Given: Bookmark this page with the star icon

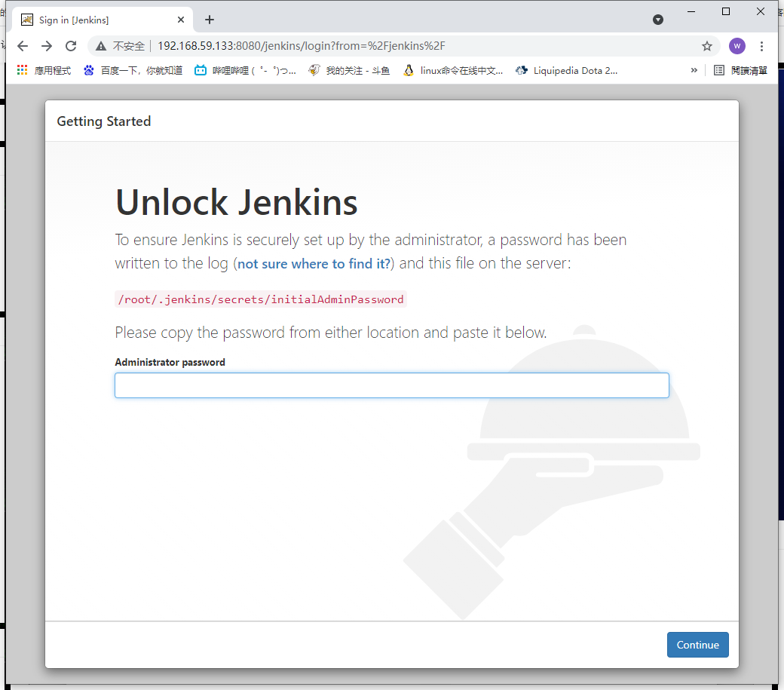Looking at the screenshot, I should coord(706,46).
